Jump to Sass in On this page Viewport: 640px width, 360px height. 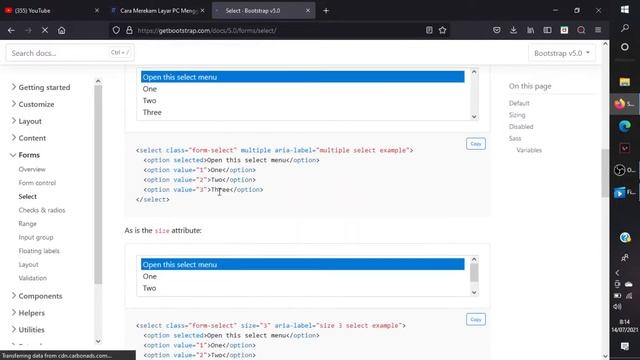[x=515, y=138]
